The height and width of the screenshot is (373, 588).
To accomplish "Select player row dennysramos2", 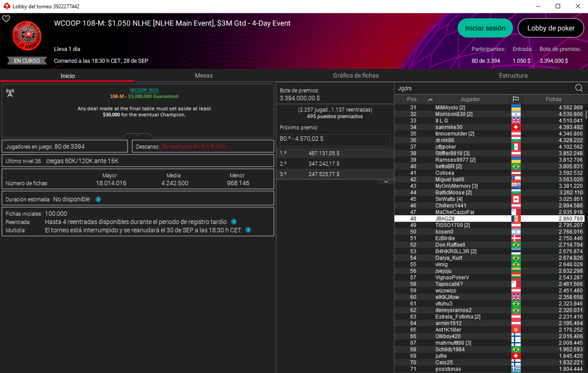I will click(x=490, y=310).
